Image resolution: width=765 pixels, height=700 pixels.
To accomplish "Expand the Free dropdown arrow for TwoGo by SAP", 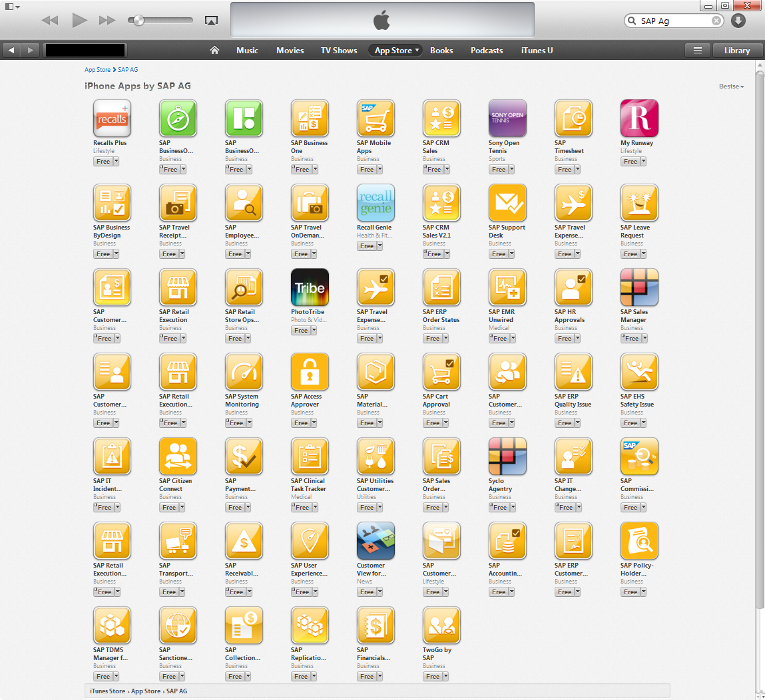I will point(445,677).
